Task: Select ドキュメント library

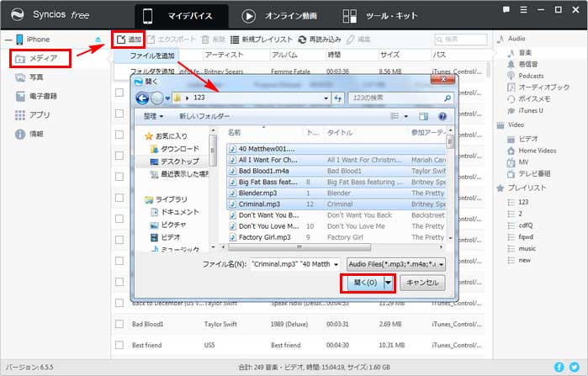Action: point(175,212)
